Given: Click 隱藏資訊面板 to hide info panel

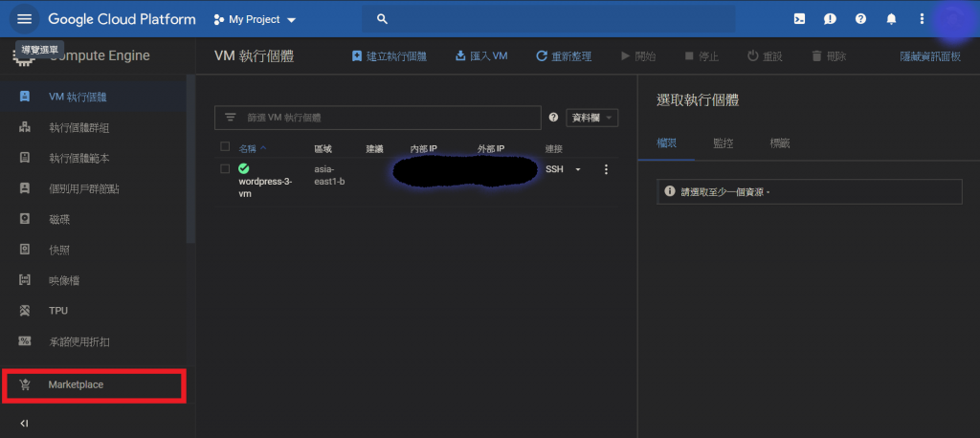Looking at the screenshot, I should coord(930,56).
